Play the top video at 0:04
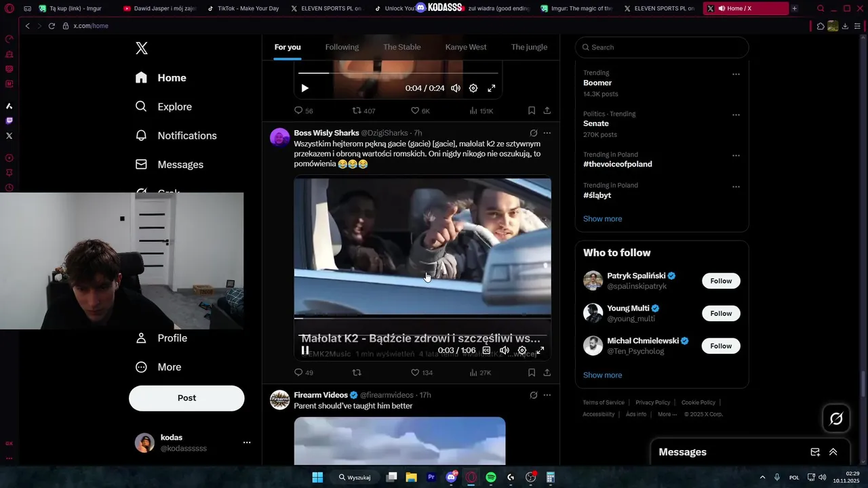The height and width of the screenshot is (488, 868). click(x=304, y=88)
